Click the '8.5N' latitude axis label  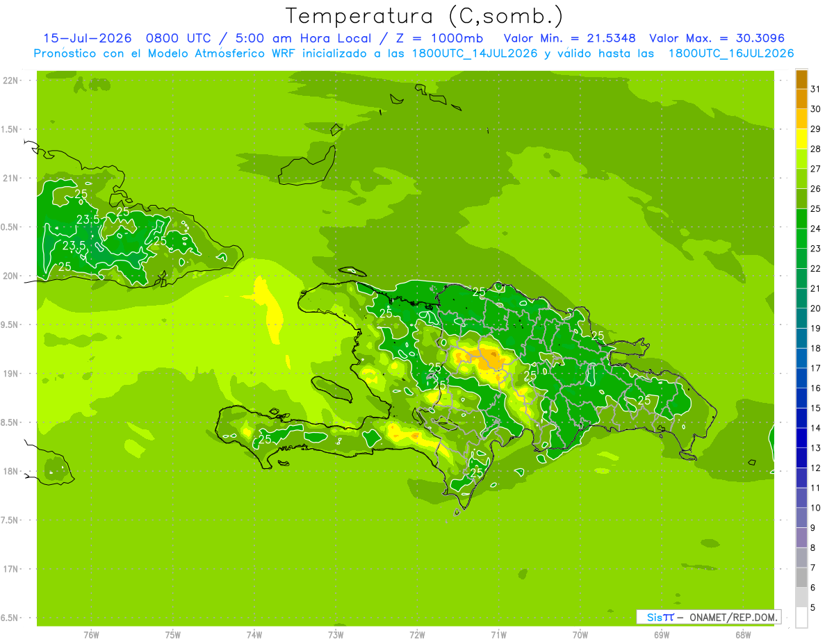tap(10, 422)
